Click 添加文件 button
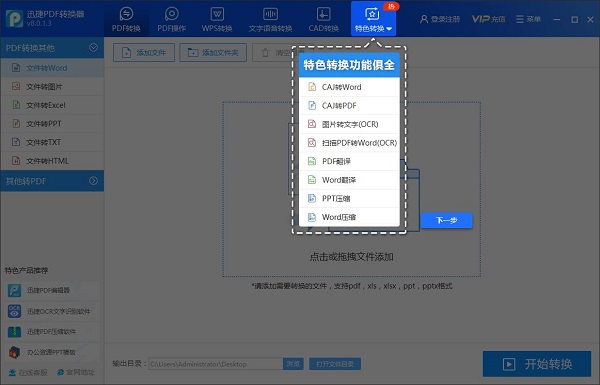This screenshot has height=385, width=600. click(144, 52)
